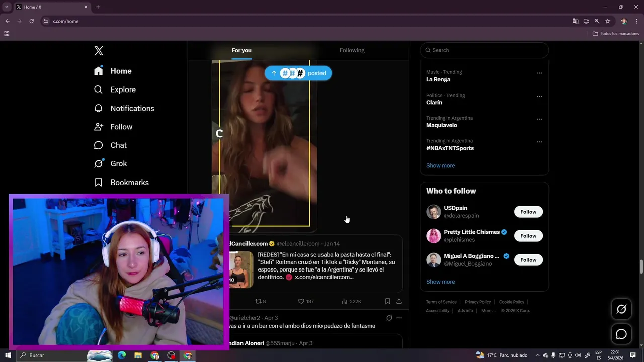Open Privacy Policy link
The height and width of the screenshot is (362, 644).
[x=477, y=302]
